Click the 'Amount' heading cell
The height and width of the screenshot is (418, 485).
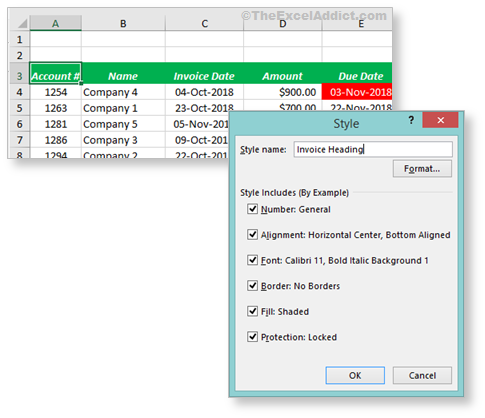(x=283, y=74)
